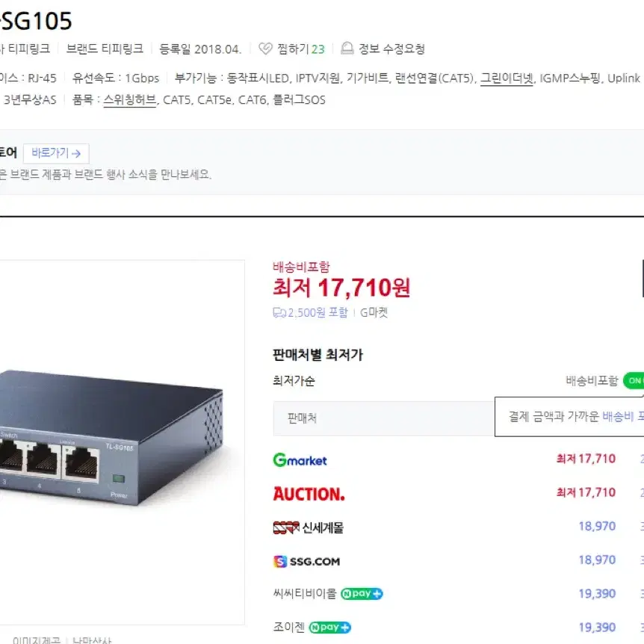The height and width of the screenshot is (644, 644).
Task: Click the 18,970 price for 신세계몰
Action: (x=597, y=526)
